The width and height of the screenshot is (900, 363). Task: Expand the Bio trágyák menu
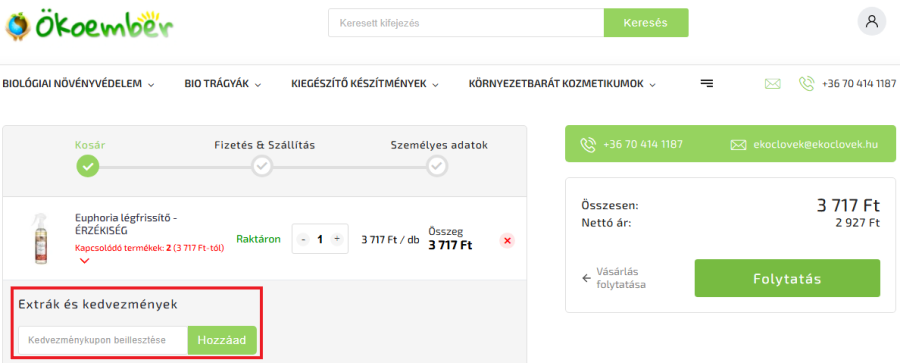(x=223, y=84)
